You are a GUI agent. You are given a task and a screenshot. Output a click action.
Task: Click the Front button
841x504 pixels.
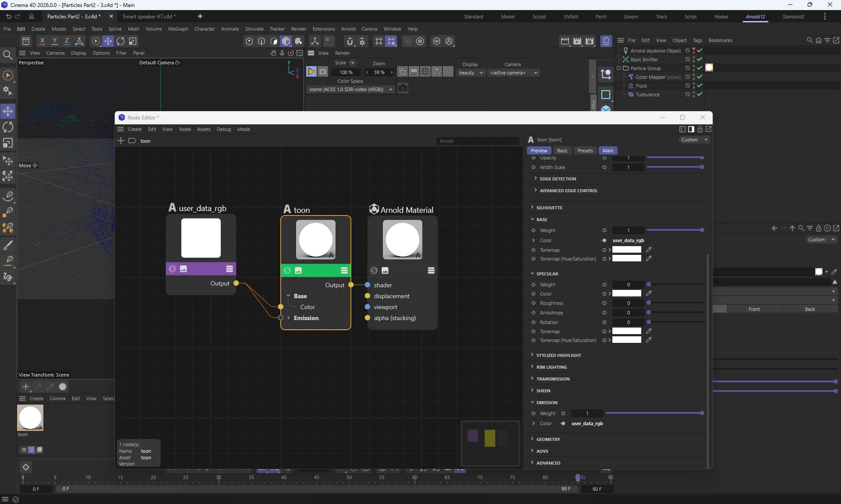(754, 309)
